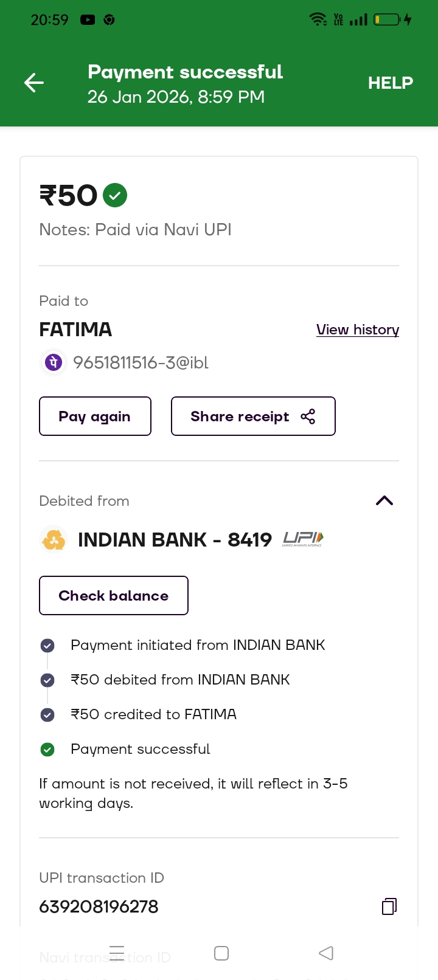Tap the PhonePe icon beside UPI ID
Image resolution: width=438 pixels, height=980 pixels.
click(x=54, y=363)
